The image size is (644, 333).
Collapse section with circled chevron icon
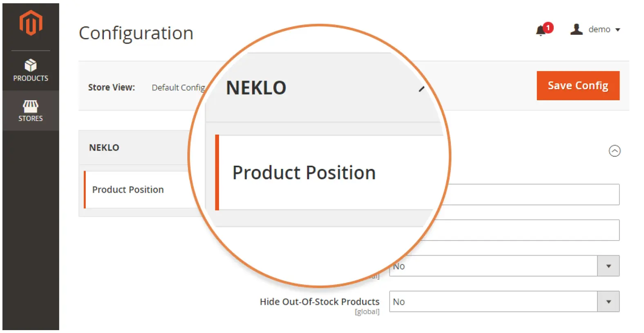[x=614, y=151]
